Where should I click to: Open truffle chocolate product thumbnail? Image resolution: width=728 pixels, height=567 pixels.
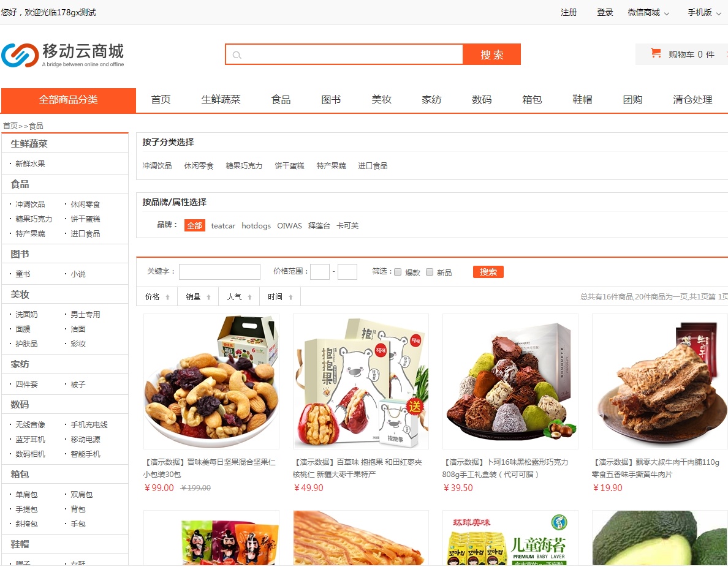[x=510, y=381]
